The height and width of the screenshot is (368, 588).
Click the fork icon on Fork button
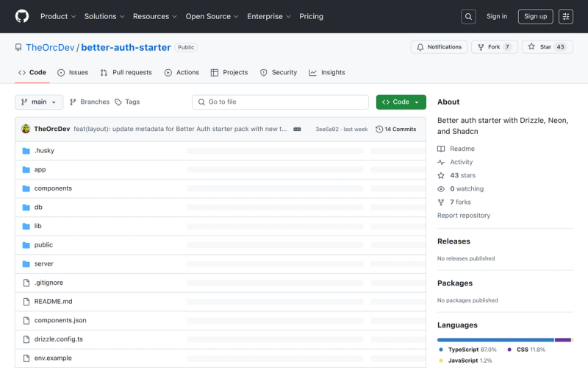[x=481, y=47]
